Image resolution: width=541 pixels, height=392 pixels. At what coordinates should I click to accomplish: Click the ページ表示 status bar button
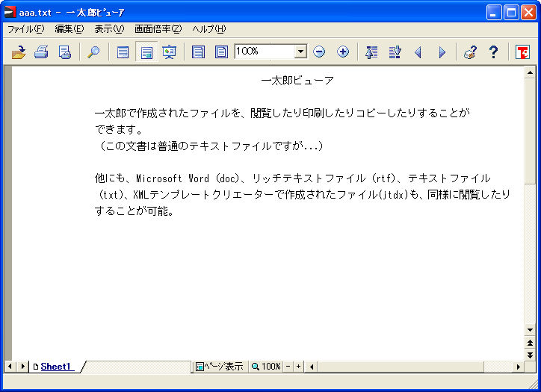click(220, 367)
